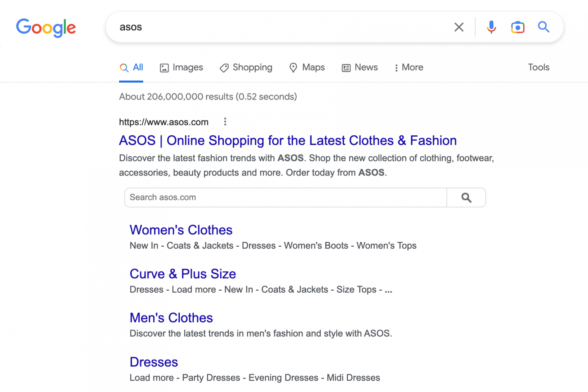Visit the Curve & Plus Size page
The image size is (588, 392).
point(183,274)
